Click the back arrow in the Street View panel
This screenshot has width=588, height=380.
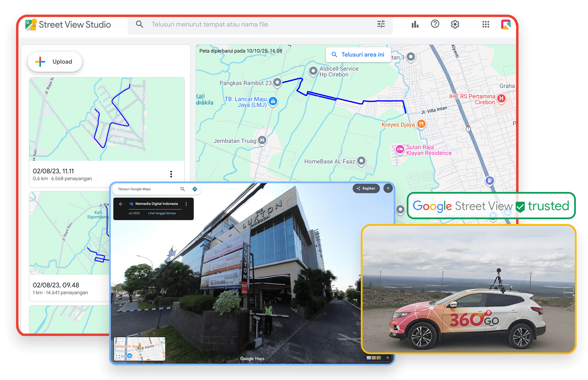121,204
